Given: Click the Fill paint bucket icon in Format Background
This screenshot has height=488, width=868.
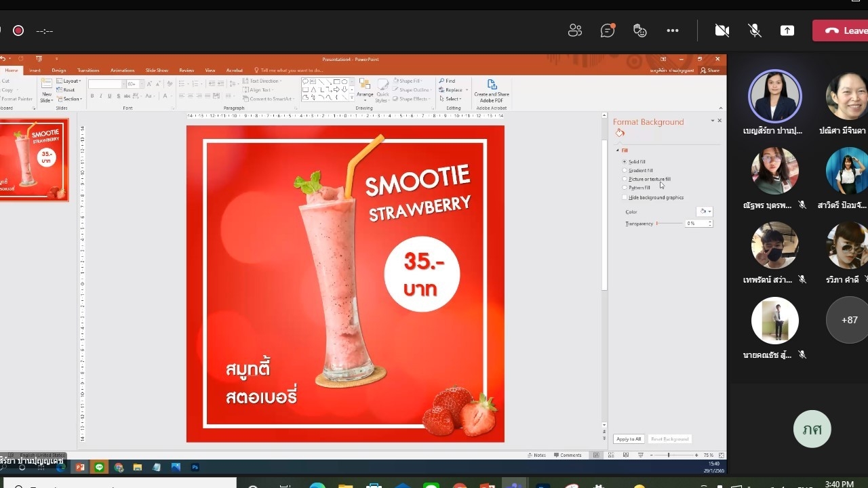Looking at the screenshot, I should [x=620, y=133].
